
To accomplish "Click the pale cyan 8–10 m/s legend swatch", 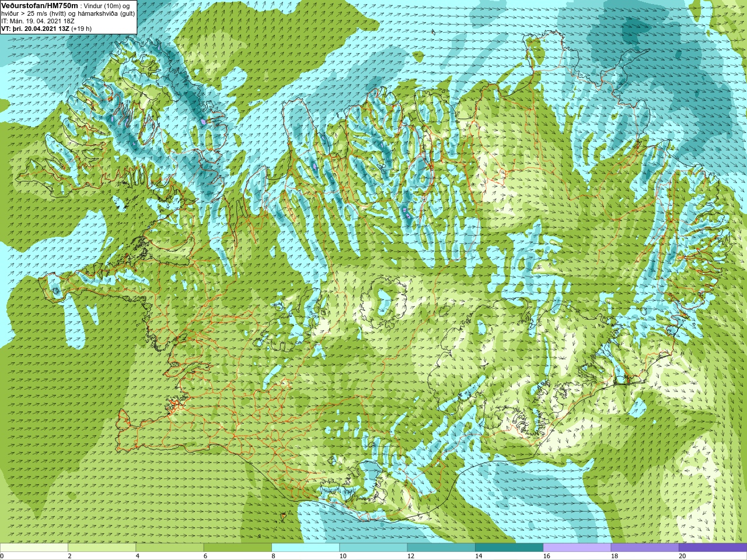I will [x=305, y=548].
